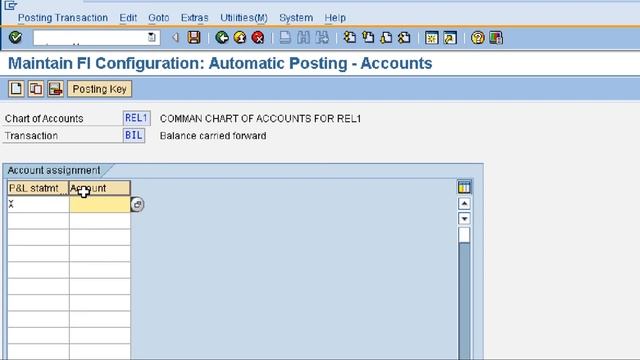Click the First Page icon
Image resolution: width=640 pixels, height=360 pixels.
point(349,38)
